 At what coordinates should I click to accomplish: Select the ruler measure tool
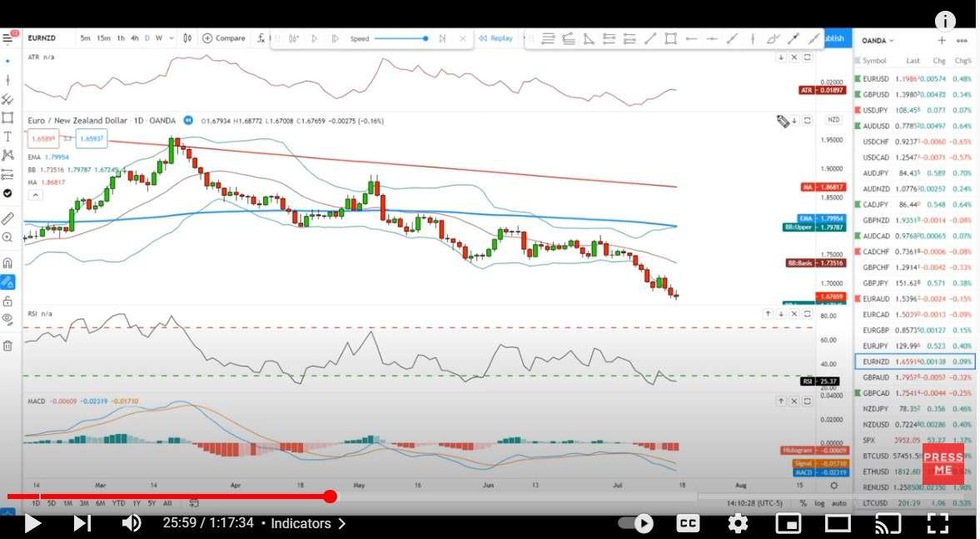7,218
